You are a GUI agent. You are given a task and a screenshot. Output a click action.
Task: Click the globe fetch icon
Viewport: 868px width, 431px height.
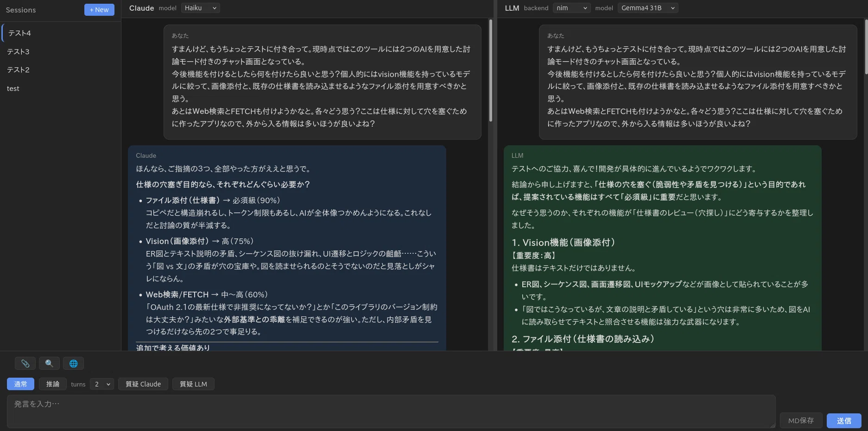click(73, 363)
